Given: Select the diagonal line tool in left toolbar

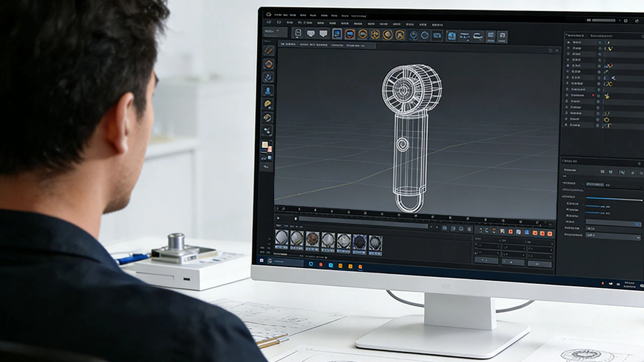Looking at the screenshot, I should click(269, 50).
